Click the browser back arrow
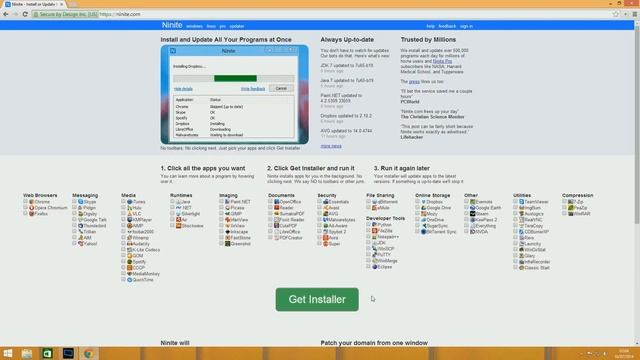 6,14
